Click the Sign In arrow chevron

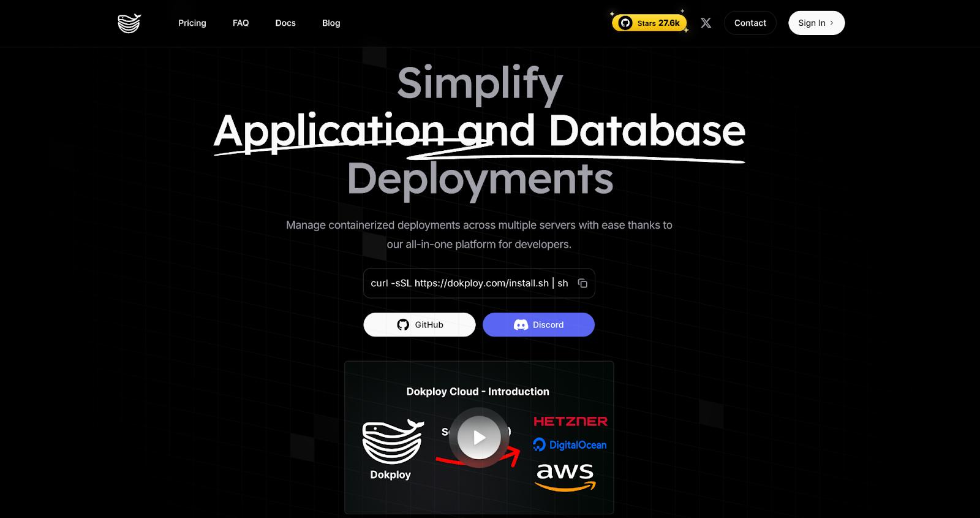click(832, 23)
